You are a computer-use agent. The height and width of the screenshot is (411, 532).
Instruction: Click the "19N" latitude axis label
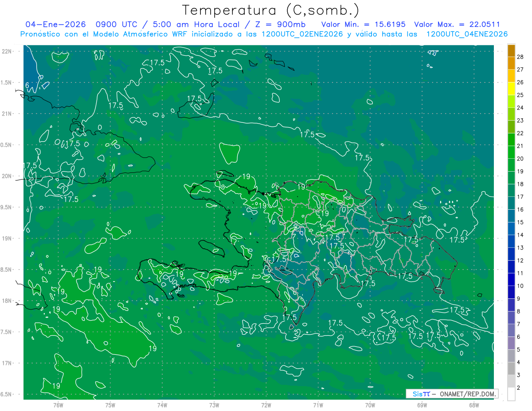click(7, 239)
